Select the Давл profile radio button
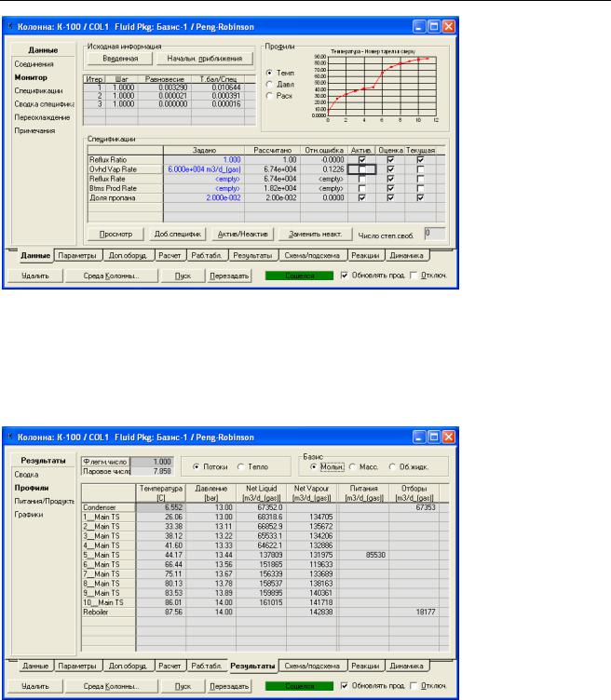 [x=269, y=84]
